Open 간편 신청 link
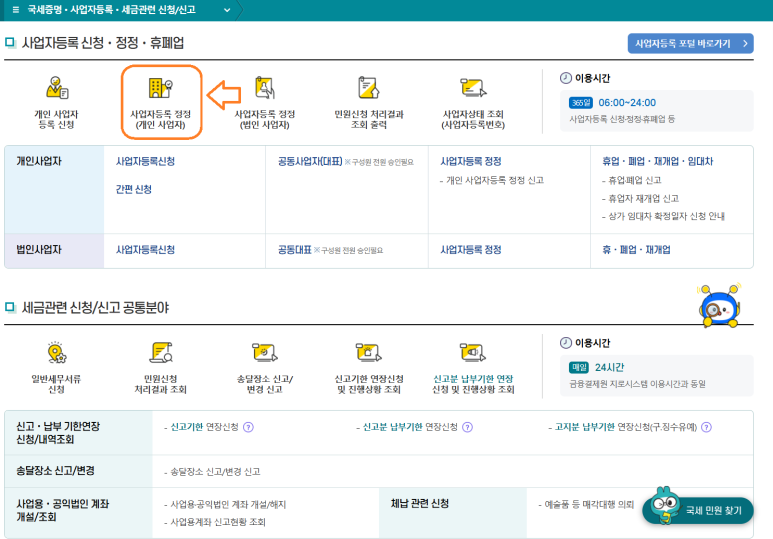The height and width of the screenshot is (539, 773). coord(134,189)
